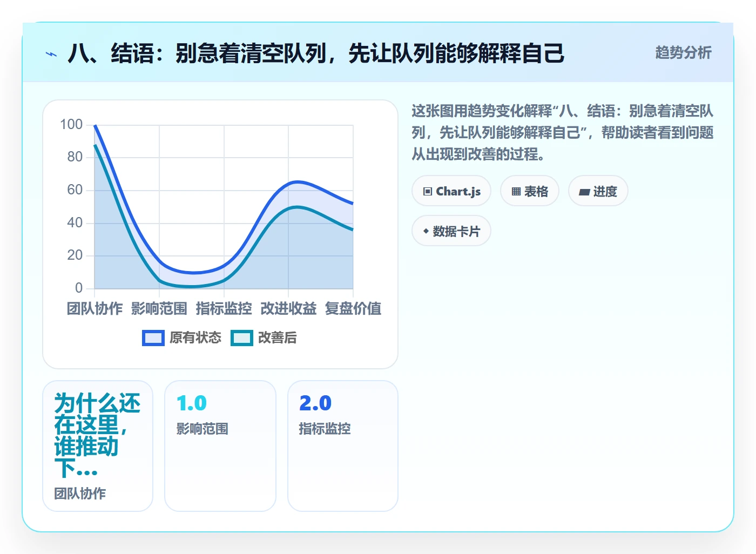Click the 复盘价值 x-axis label
756x554 pixels.
[x=353, y=309]
